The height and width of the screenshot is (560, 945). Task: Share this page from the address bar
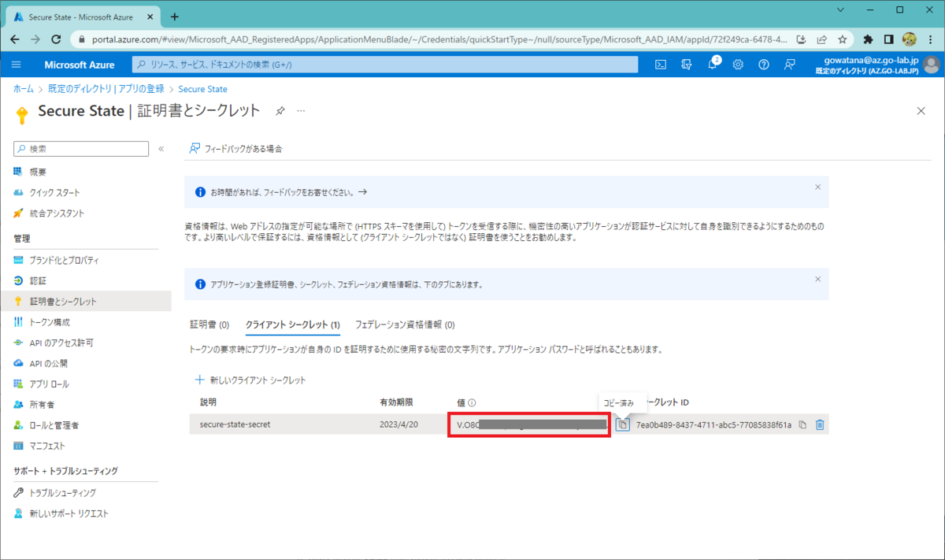point(821,39)
